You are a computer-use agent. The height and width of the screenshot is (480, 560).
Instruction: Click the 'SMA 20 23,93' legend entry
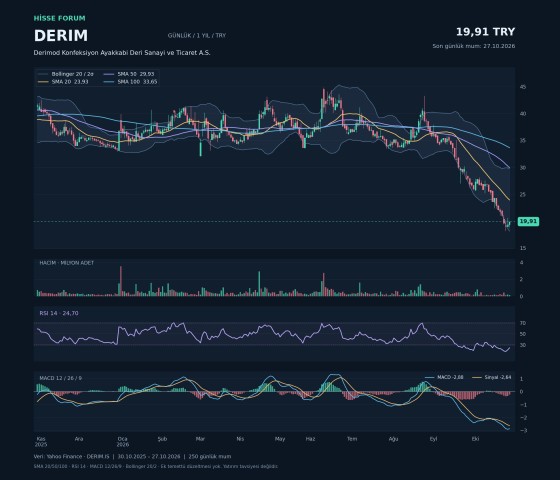click(x=64, y=82)
